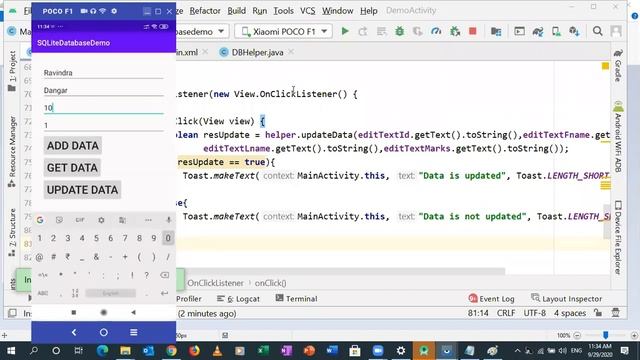Tap the emulator home circle button
Image resolution: width=640 pixels, height=360 pixels.
[x=104, y=312]
